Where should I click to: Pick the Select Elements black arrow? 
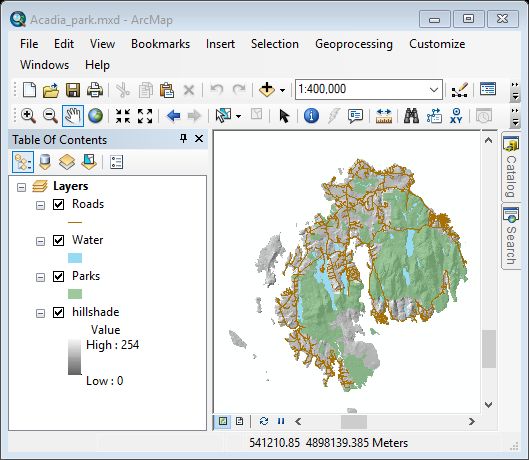pyautogui.click(x=284, y=116)
